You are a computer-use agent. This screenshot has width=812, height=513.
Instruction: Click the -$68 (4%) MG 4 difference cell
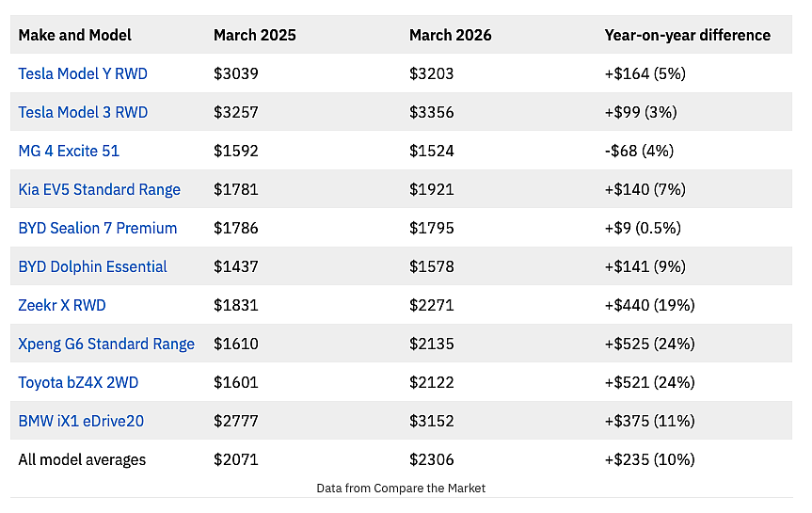coord(639,151)
